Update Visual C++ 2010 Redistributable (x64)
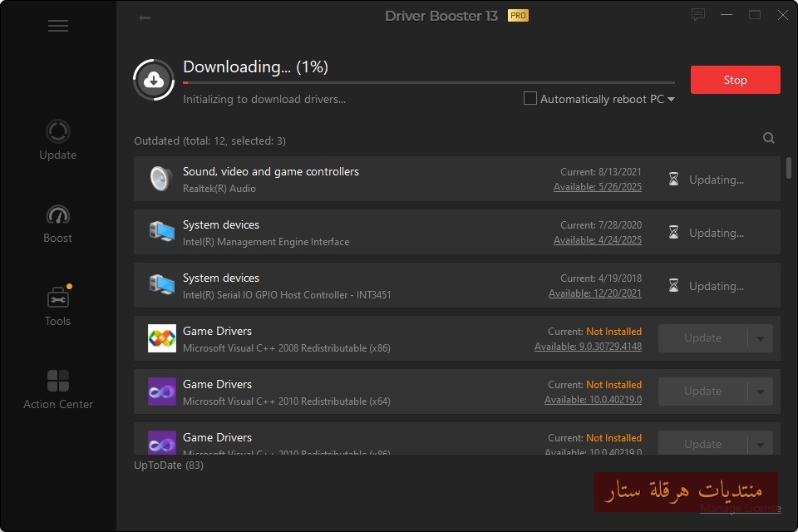 point(703,392)
